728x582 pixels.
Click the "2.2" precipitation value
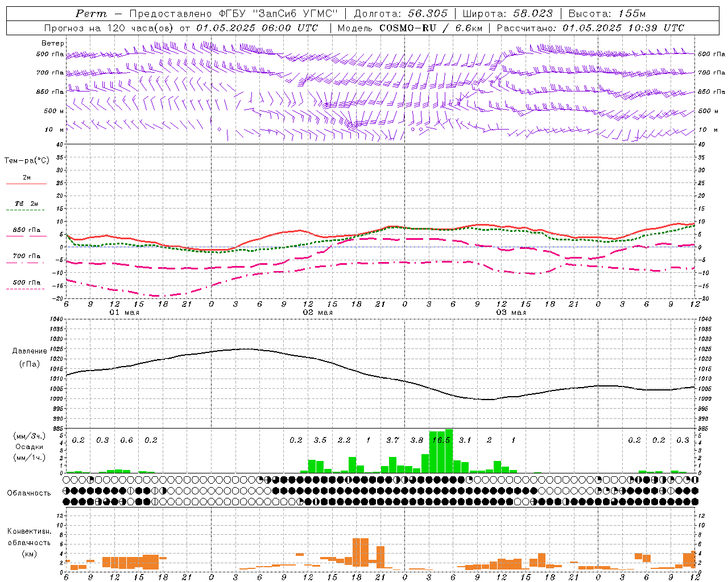[x=344, y=440]
